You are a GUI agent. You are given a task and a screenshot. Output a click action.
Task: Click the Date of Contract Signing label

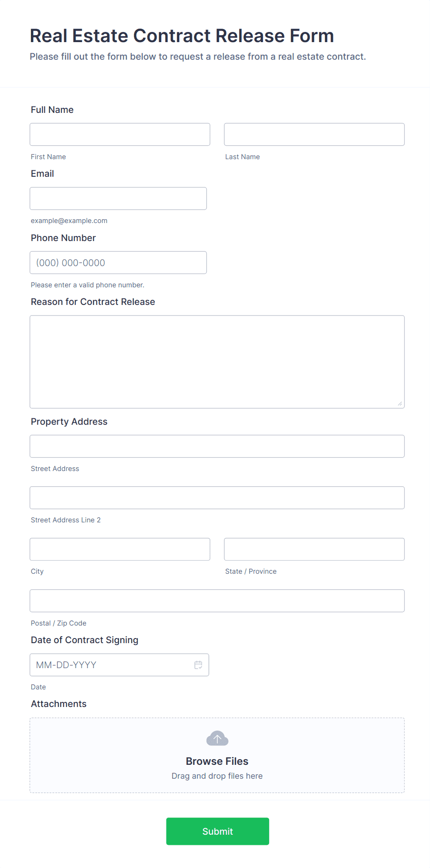(x=84, y=640)
